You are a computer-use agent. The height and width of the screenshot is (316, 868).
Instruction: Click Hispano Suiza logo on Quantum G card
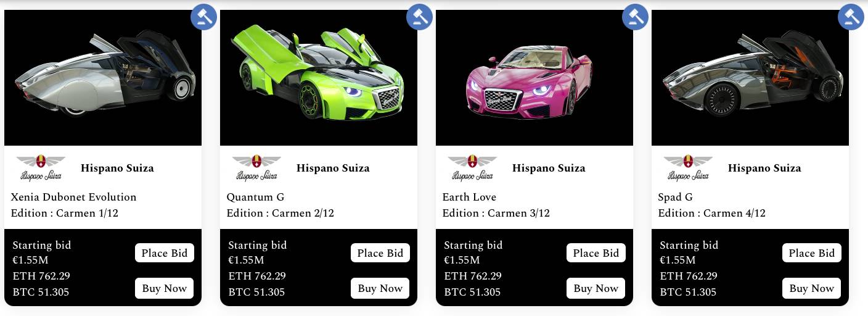coord(256,168)
